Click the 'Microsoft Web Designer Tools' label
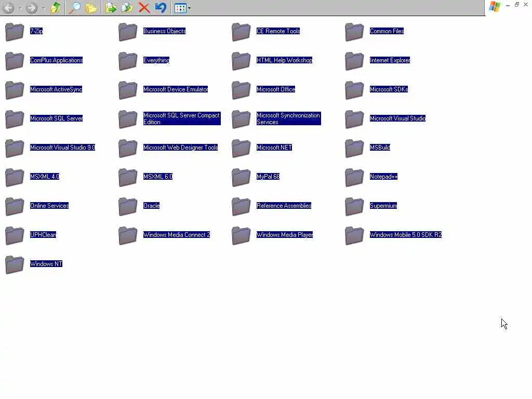Image resolution: width=532 pixels, height=399 pixels. pyautogui.click(x=180, y=148)
